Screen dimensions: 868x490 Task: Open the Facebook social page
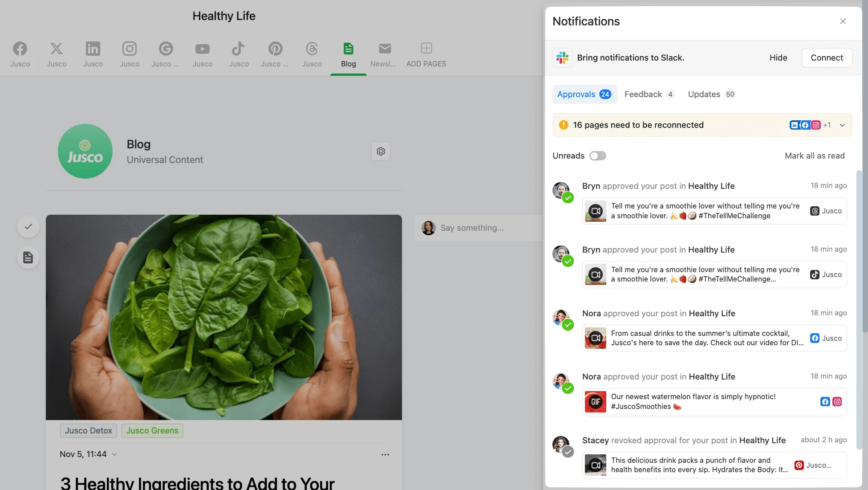20,54
